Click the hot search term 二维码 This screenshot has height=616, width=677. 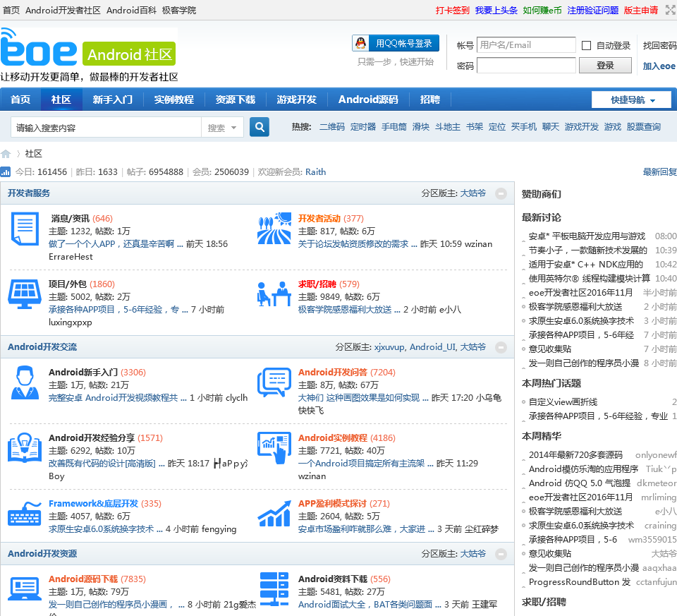[x=332, y=126]
